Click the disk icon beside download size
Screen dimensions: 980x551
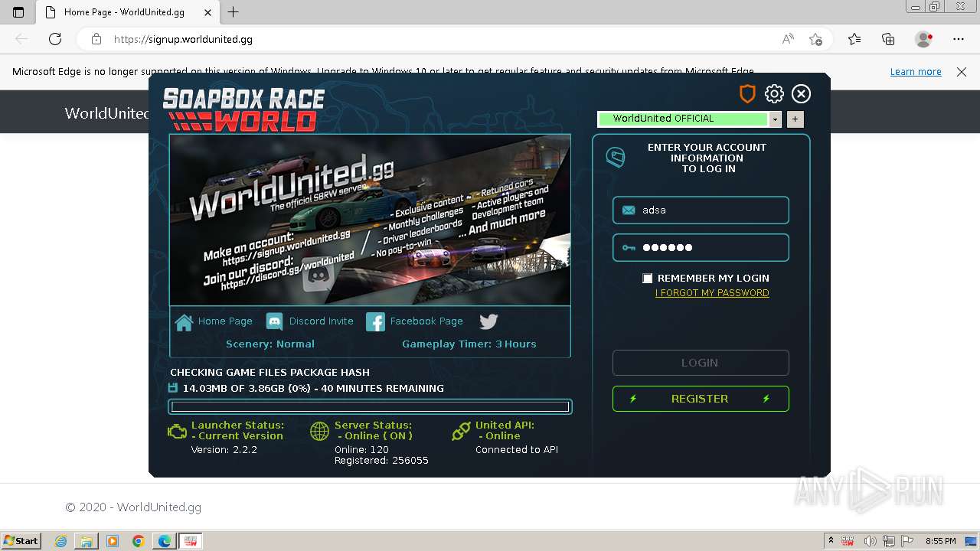(173, 388)
